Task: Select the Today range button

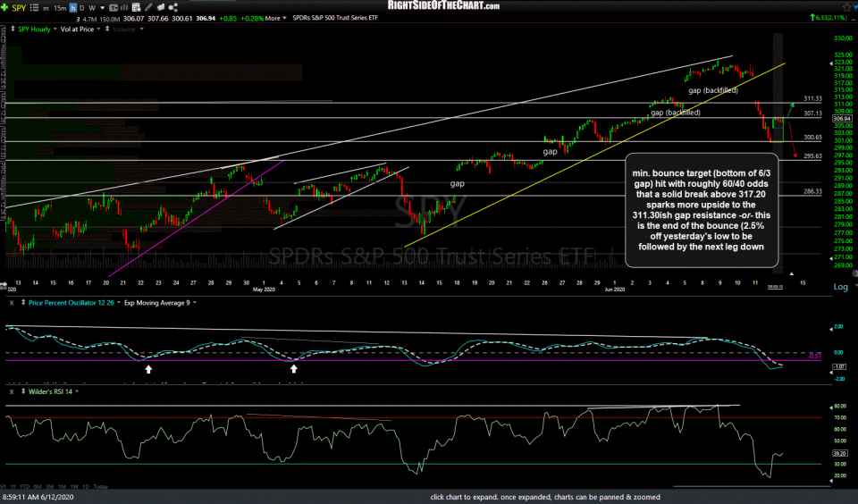Action: pos(101,486)
